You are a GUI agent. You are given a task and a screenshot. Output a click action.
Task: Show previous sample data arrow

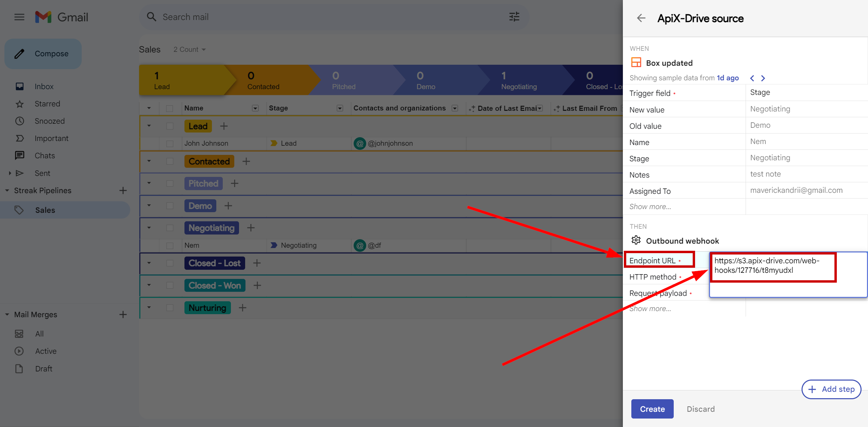click(x=752, y=78)
